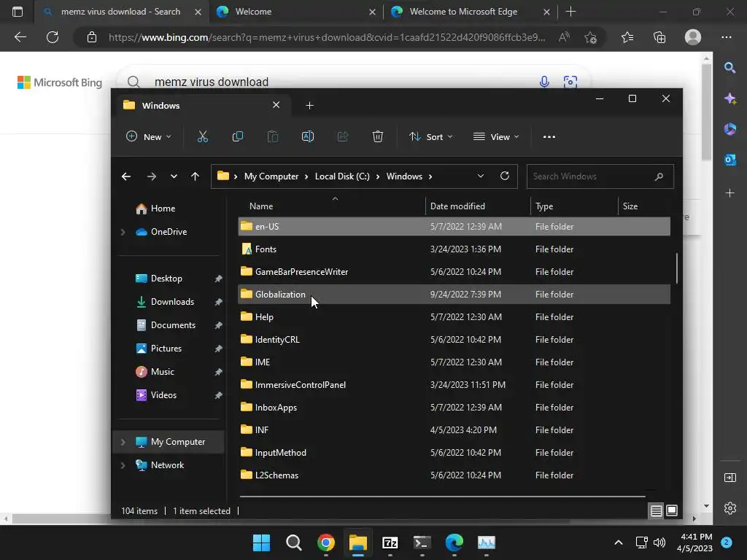Click the Rename icon in Explorer toolbar
The image size is (747, 560).
[308, 136]
